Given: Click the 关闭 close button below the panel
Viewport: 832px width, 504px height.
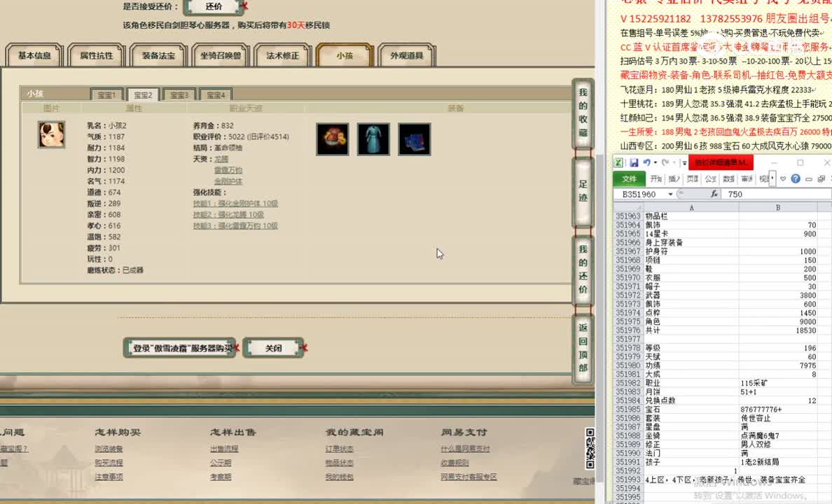Looking at the screenshot, I should click(x=275, y=347).
